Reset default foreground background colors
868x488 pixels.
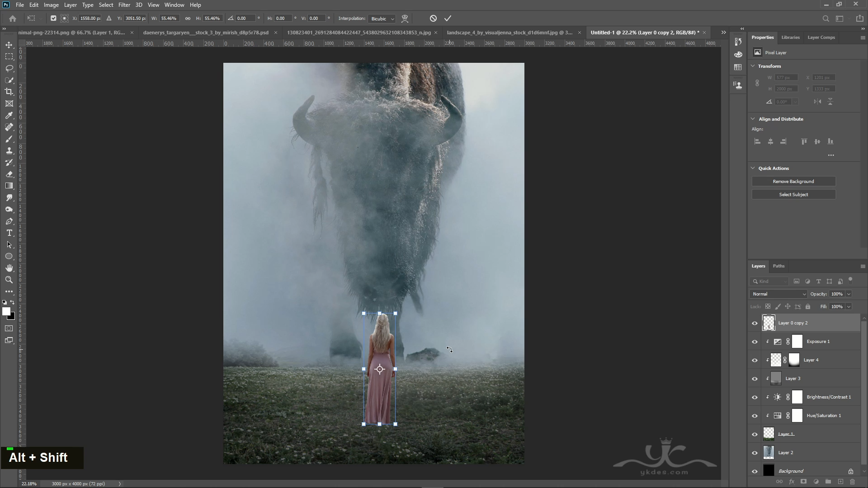click(x=5, y=302)
